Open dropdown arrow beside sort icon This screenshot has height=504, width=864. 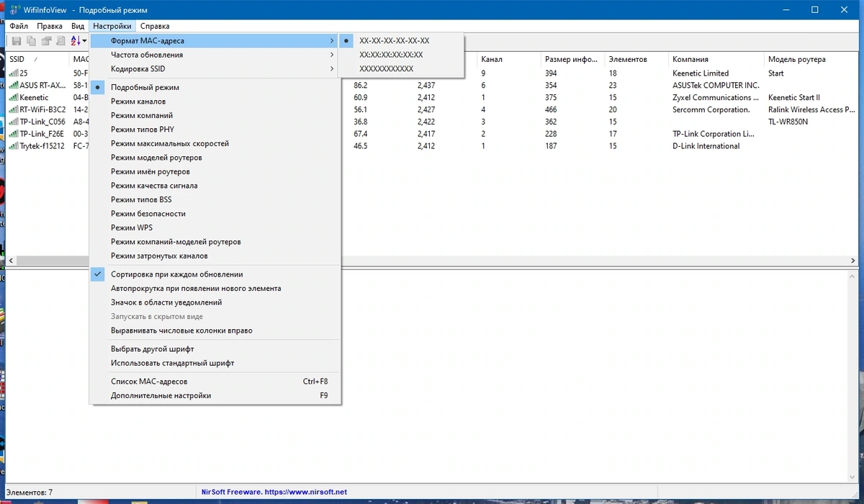85,42
